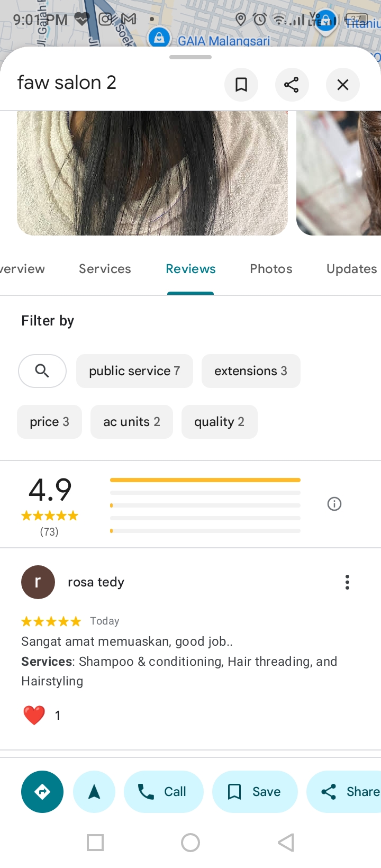
Task: Like rosa tedy's review with the heart
Action: point(34,715)
